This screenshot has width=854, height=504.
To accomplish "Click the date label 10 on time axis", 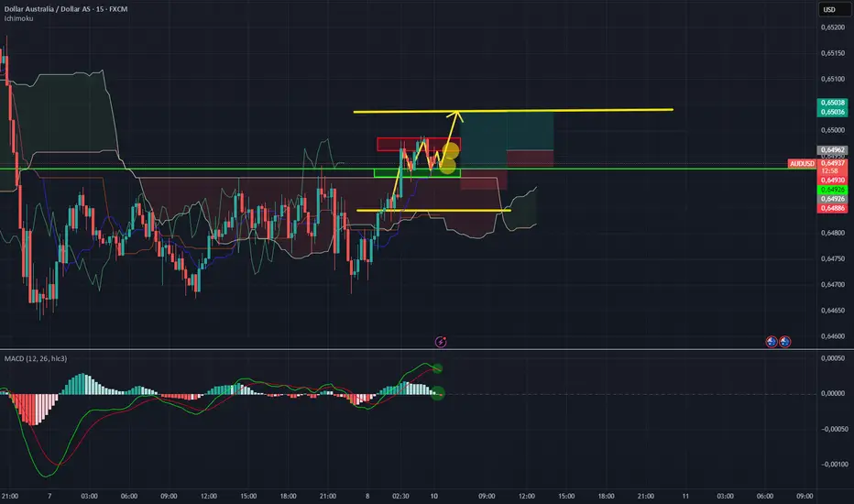I will (x=434, y=496).
